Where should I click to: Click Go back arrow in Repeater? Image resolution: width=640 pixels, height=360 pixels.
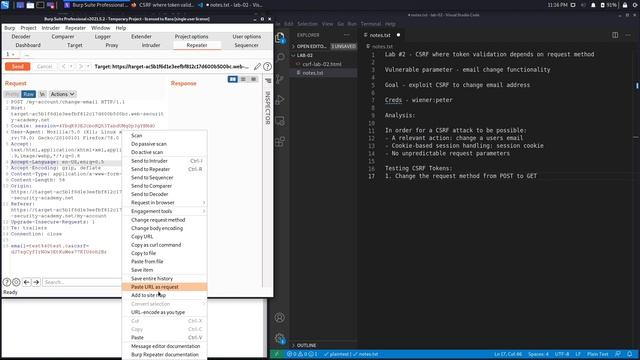click(64, 66)
